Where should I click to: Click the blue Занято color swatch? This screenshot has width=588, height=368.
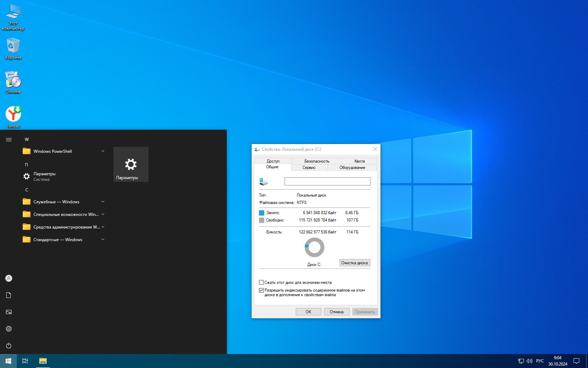(x=261, y=213)
